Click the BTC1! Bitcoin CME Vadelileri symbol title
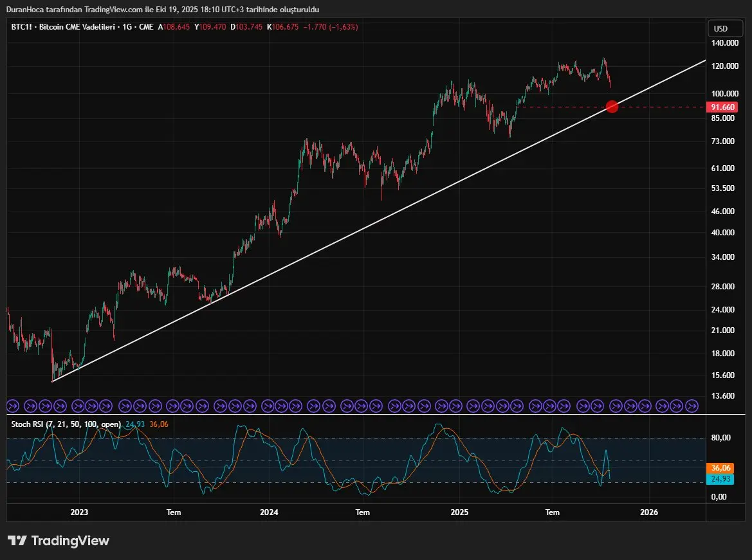The width and height of the screenshot is (752, 560). pyautogui.click(x=82, y=27)
